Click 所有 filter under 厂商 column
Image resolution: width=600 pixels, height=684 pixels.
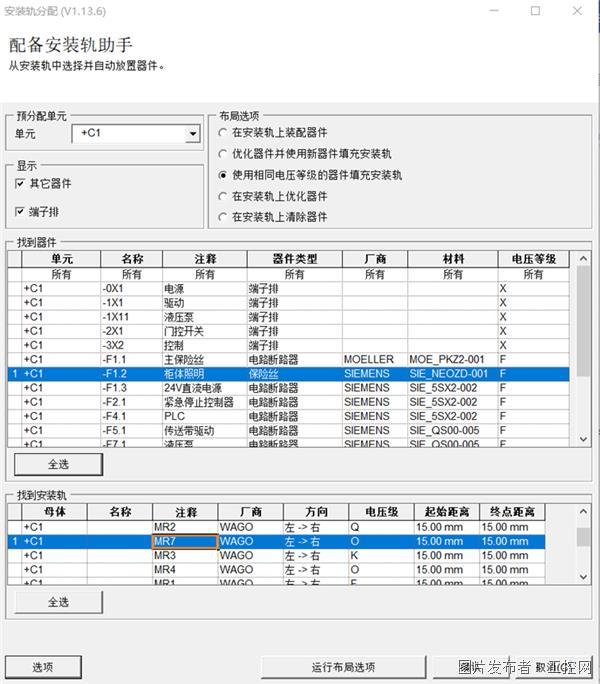tap(374, 274)
